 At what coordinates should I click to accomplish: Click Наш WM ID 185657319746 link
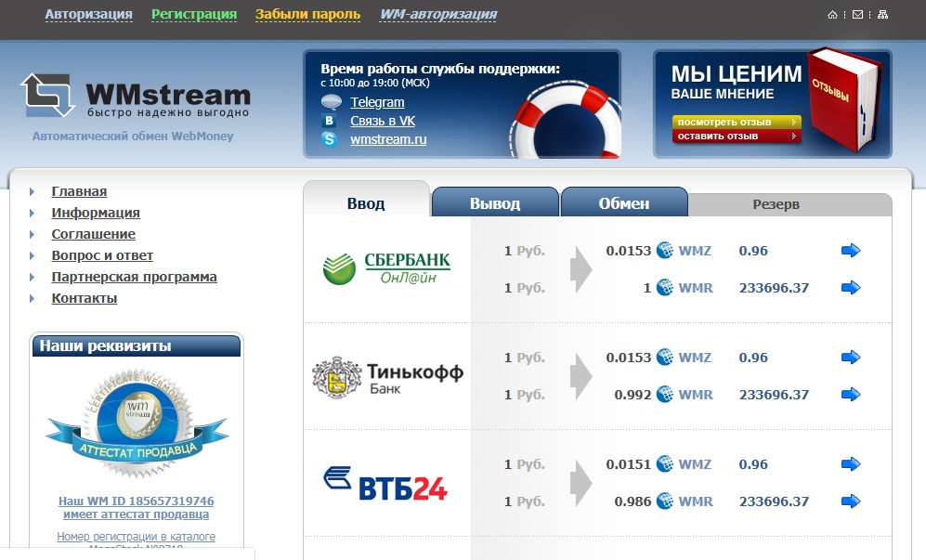[136, 501]
